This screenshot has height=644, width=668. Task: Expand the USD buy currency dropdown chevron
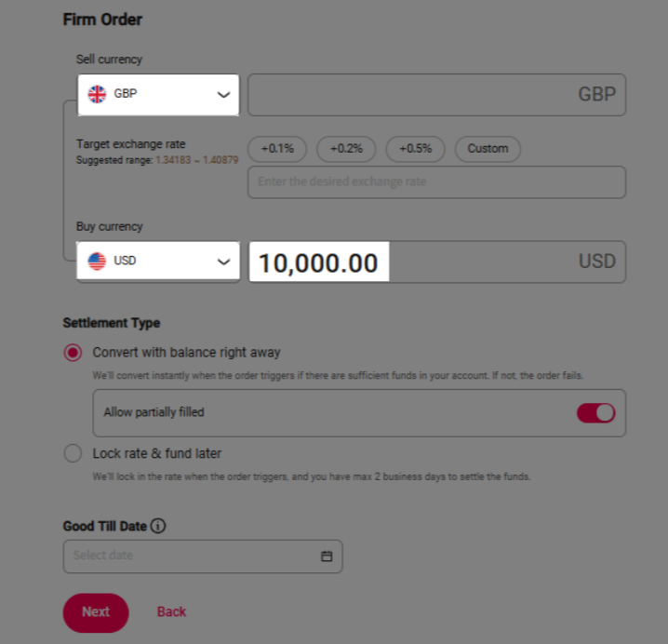222,262
